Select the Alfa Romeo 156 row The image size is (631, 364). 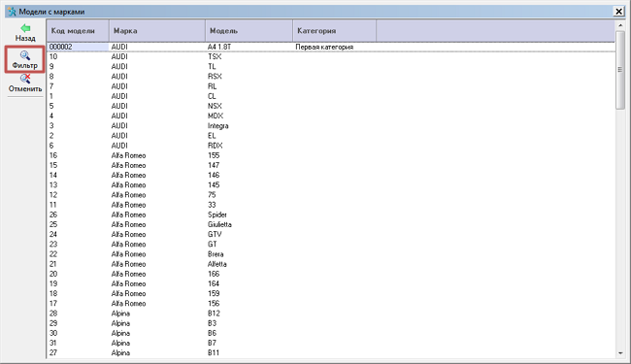click(331, 303)
